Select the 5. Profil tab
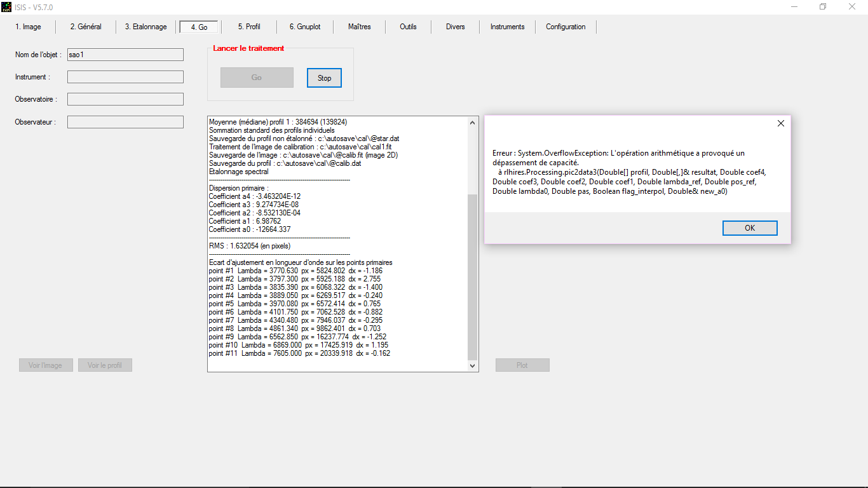Viewport: 868px width, 488px height. 249,27
